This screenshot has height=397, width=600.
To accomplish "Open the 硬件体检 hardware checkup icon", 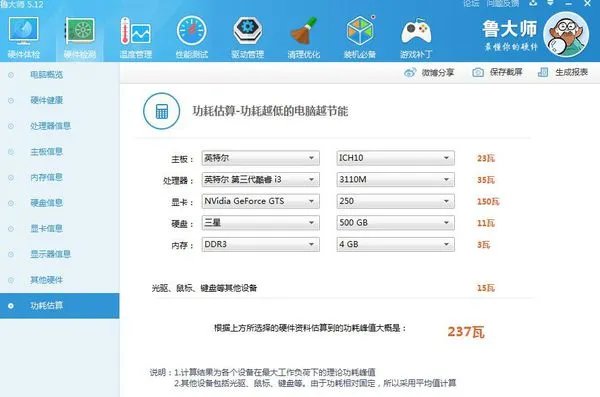I will tap(24, 30).
